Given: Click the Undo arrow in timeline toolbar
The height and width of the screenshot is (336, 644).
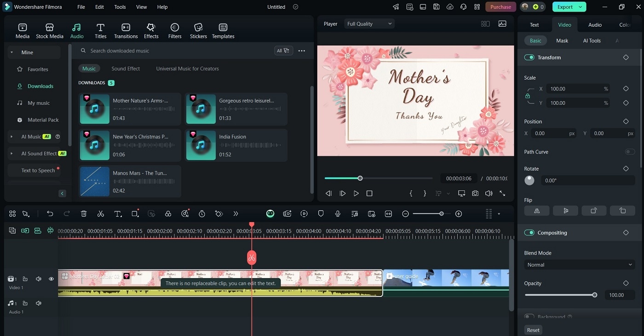Looking at the screenshot, I should pos(50,214).
